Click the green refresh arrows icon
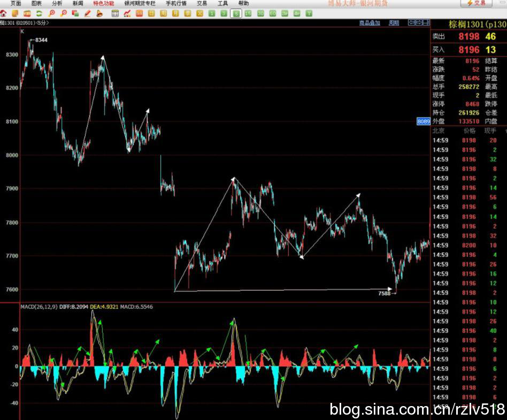Viewport: 507px width, 420px height. pos(39,13)
